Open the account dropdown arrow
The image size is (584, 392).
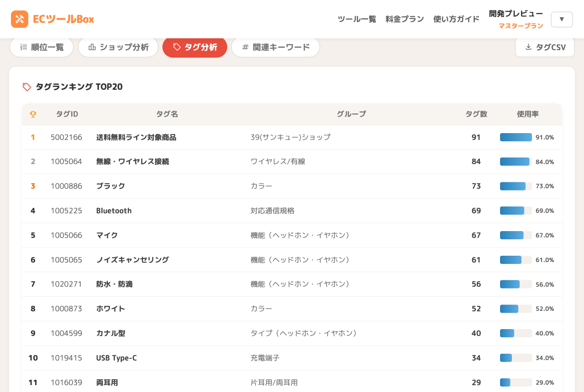[x=562, y=19]
